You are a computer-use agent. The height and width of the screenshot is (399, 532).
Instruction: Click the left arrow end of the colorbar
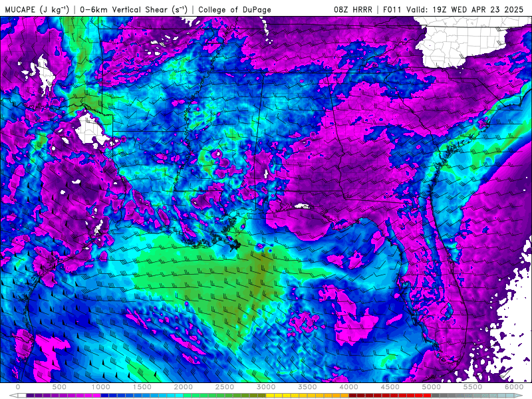13,396
